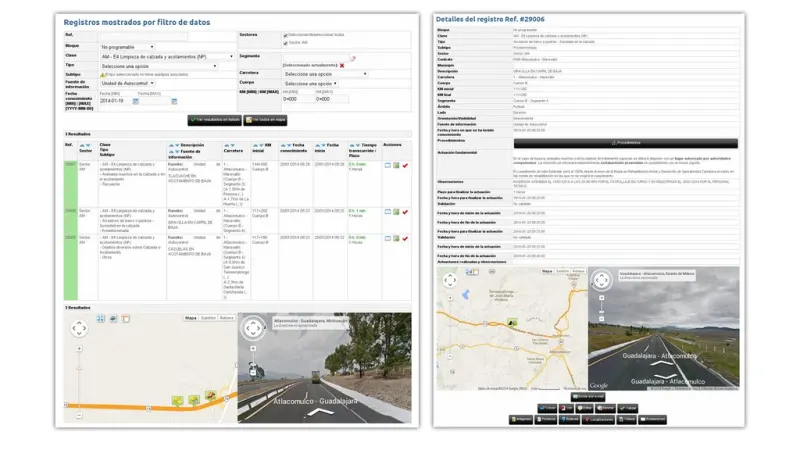Open the Fuente de información dropdown
800x450 pixels.
[127, 83]
